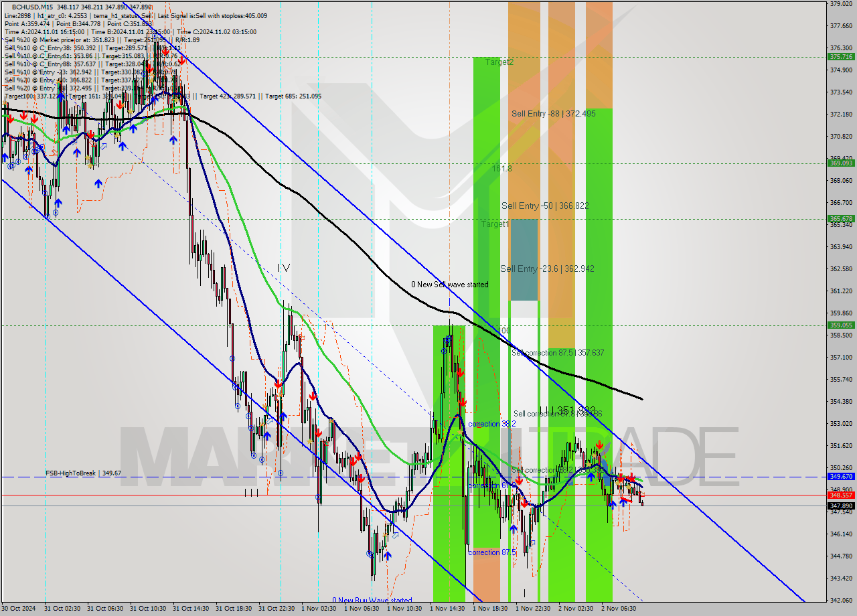Viewport: 857px width, 616px height.
Task: Click the black 347.890 current price tag
Action: (x=841, y=506)
